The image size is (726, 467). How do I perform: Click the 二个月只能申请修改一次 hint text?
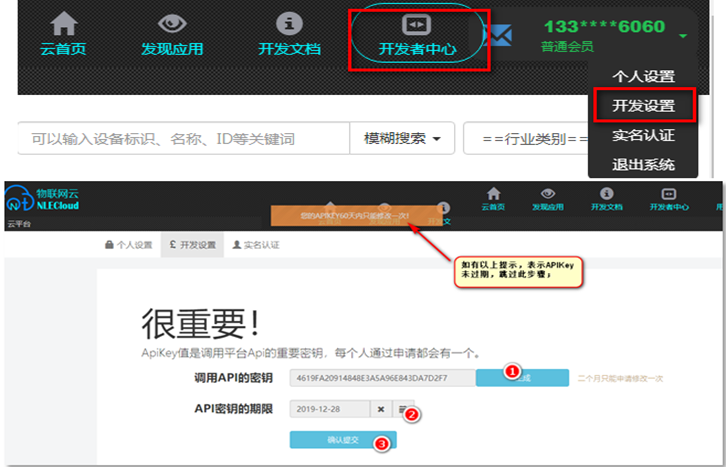pyautogui.click(x=620, y=379)
